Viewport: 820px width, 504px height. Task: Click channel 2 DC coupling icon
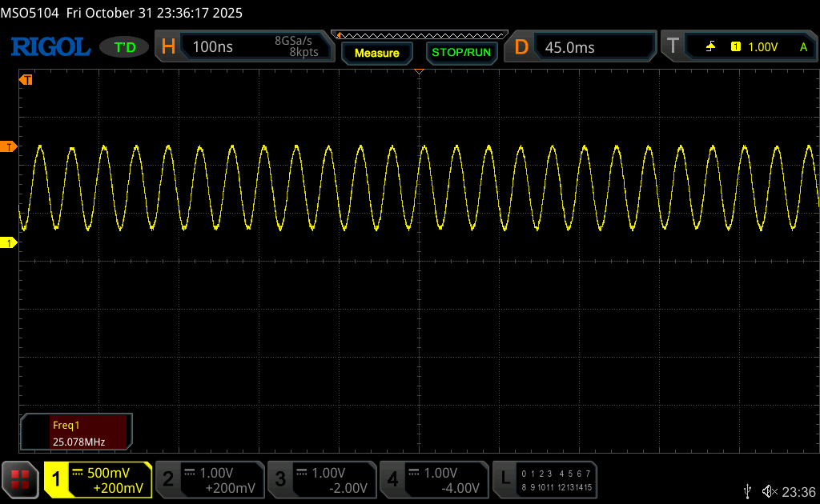190,473
